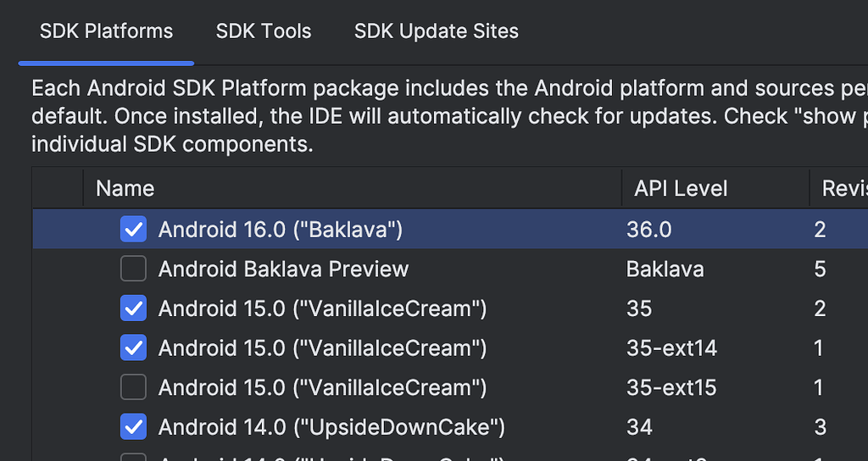Screen dimensions: 868x461
Task: Click the Revision column header
Action: (x=843, y=188)
